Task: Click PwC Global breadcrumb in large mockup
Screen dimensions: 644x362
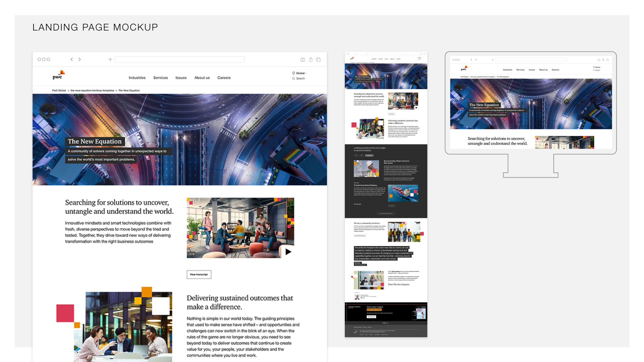Action: point(59,90)
